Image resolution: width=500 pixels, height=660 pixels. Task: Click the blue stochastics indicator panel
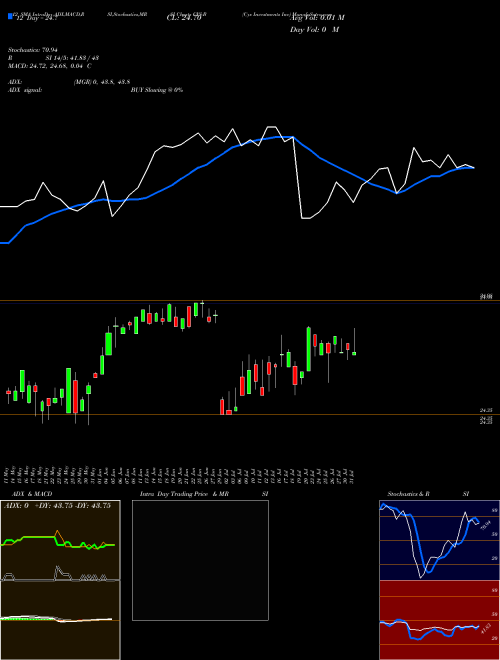pos(439,540)
